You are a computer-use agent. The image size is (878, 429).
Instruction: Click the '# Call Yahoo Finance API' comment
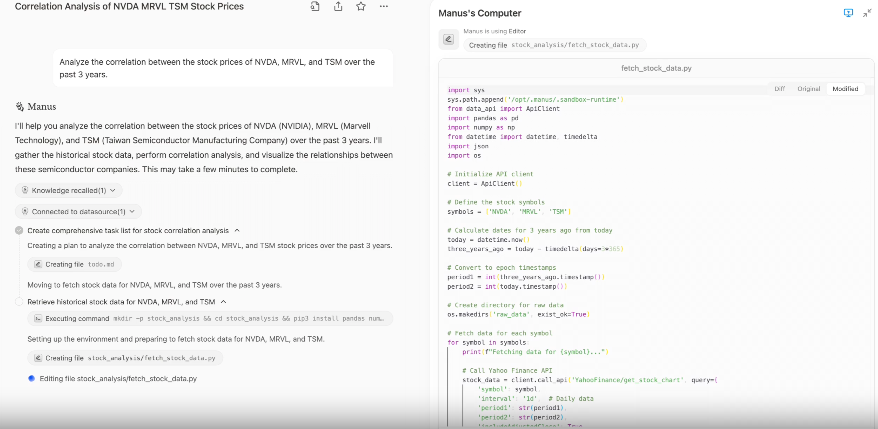[x=507, y=371]
